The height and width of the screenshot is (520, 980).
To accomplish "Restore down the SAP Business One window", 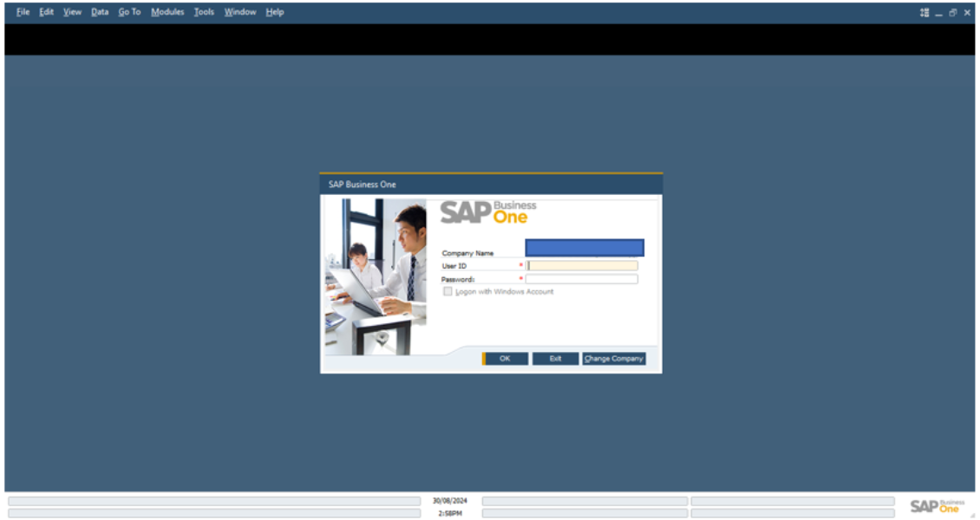I will [x=952, y=12].
